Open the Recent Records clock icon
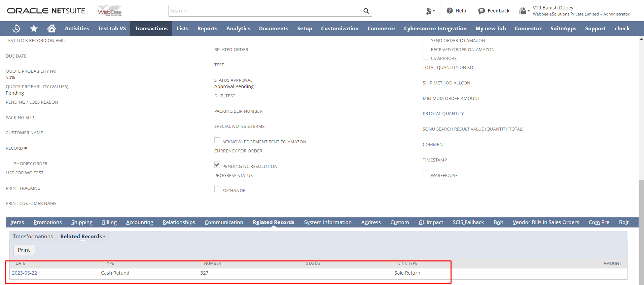Image resolution: width=644 pixels, height=285 pixels. [16, 29]
